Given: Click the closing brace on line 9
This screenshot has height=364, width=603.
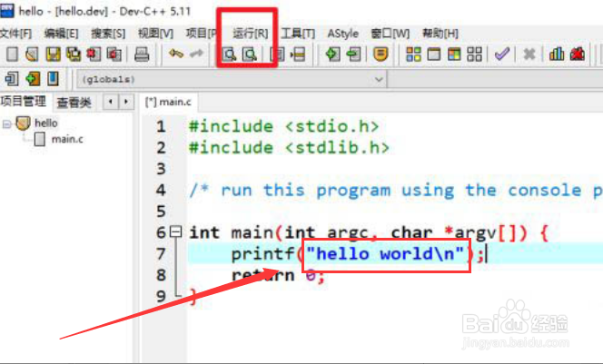Looking at the screenshot, I should [x=193, y=296].
